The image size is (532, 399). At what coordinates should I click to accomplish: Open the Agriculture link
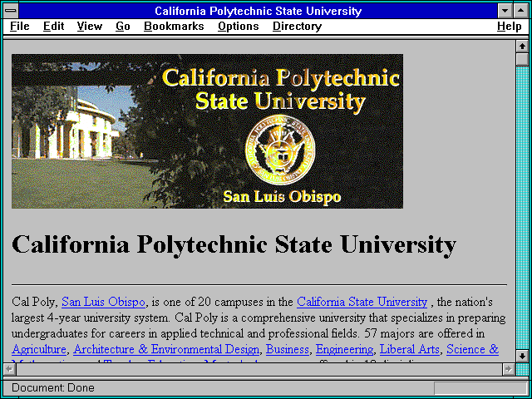pos(39,349)
